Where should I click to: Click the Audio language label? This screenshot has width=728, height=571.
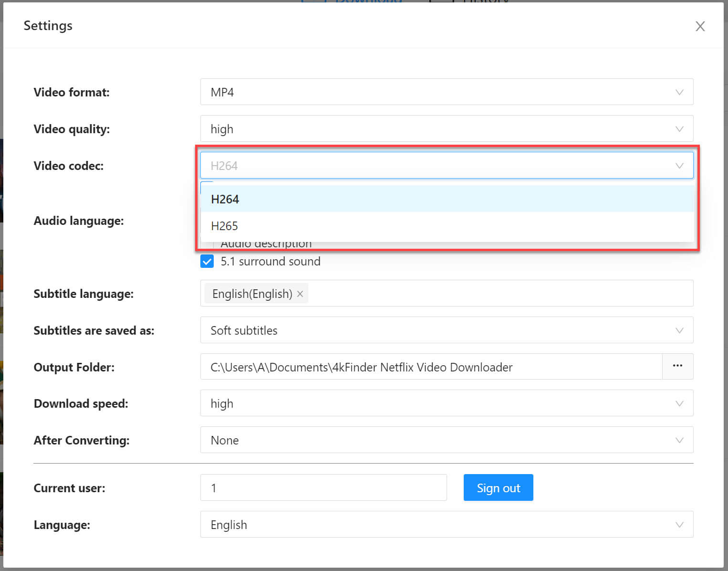78,221
